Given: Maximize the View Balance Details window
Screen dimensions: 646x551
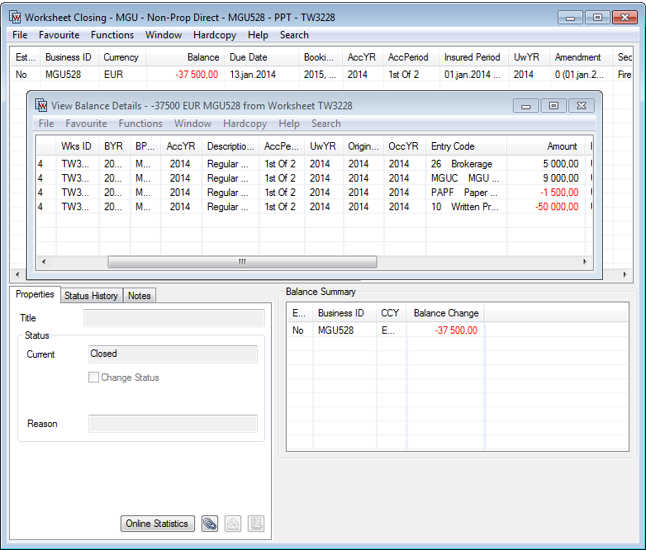Looking at the screenshot, I should [x=553, y=105].
